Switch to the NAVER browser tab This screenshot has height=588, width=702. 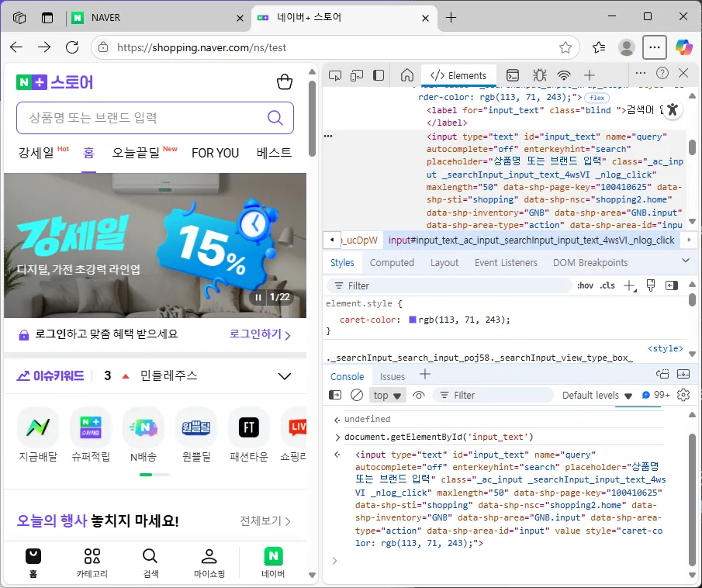click(x=157, y=18)
